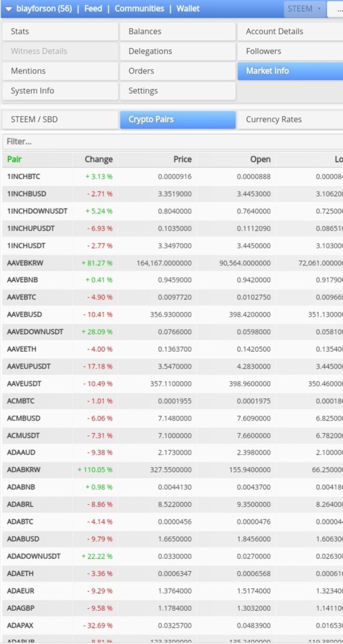Image resolution: width=343 pixels, height=644 pixels.
Task: Select the AAVEETH pair name
Action: click(x=22, y=349)
